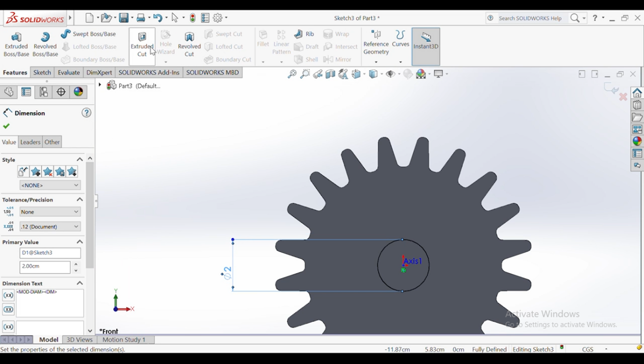
Task: Collapse the Primary Value section
Action: click(80, 242)
